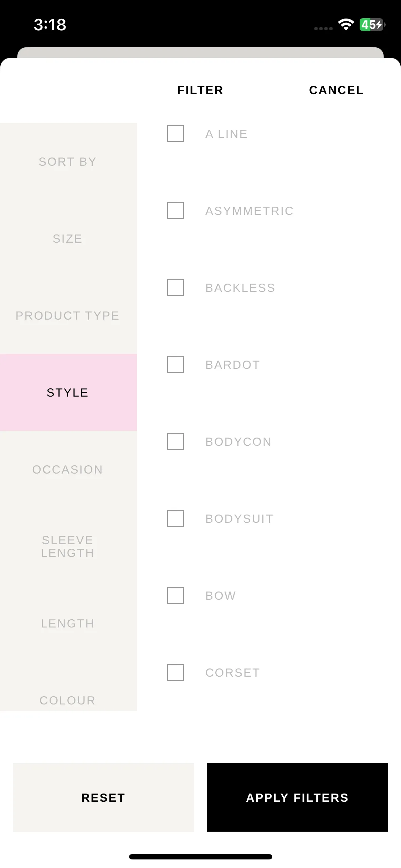401x868 pixels.
Task: Tap CANCEL to dismiss the filter
Action: [x=336, y=90]
